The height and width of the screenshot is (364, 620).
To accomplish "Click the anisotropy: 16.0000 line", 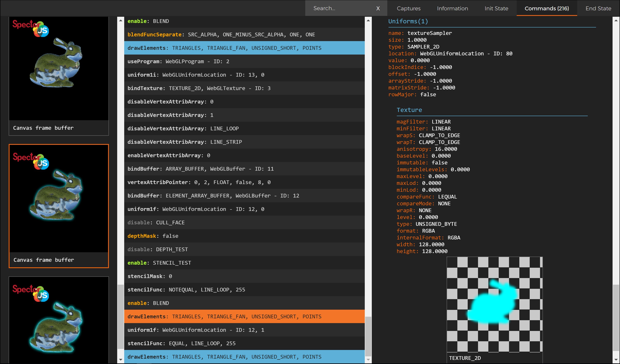I will [427, 149].
